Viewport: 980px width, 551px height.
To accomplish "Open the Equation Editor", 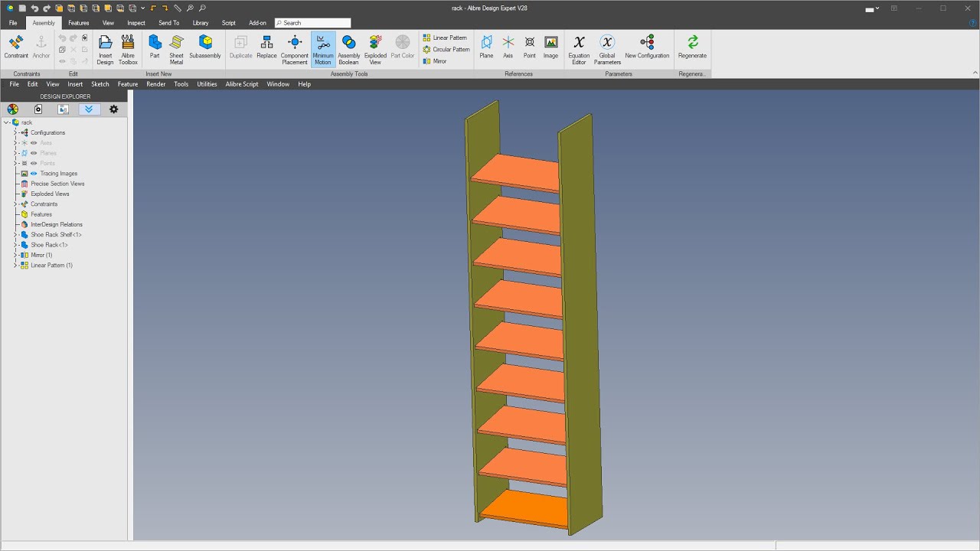I will coord(579,49).
